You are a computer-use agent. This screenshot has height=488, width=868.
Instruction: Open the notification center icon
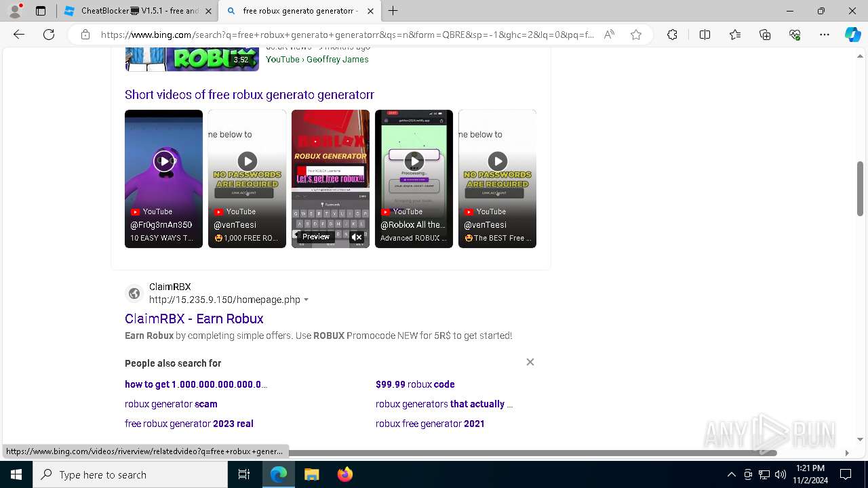tap(846, 474)
